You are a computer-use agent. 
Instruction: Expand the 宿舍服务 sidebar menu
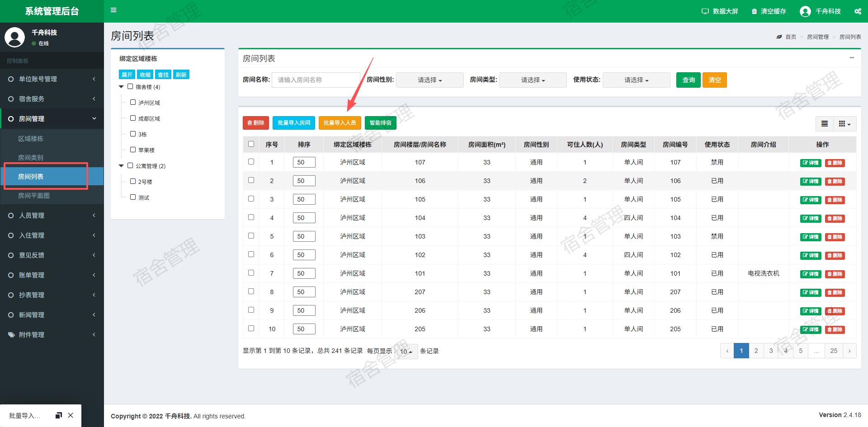(52, 99)
